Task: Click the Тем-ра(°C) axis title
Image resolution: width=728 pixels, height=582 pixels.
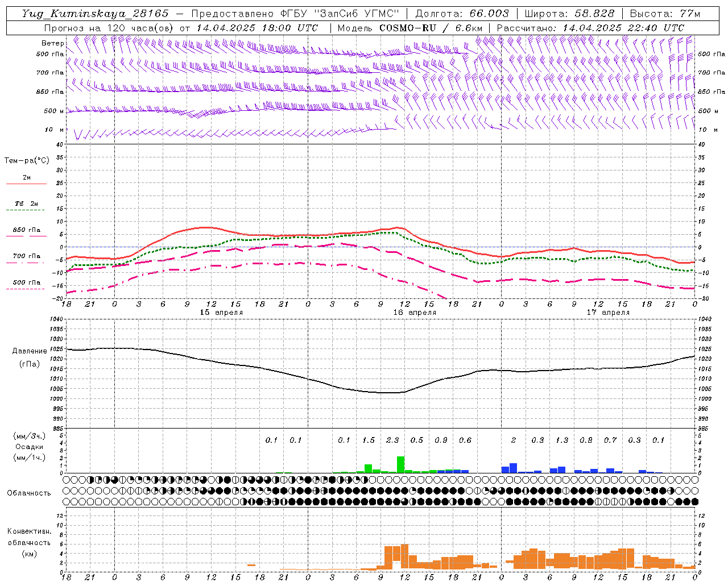Action: [x=27, y=161]
